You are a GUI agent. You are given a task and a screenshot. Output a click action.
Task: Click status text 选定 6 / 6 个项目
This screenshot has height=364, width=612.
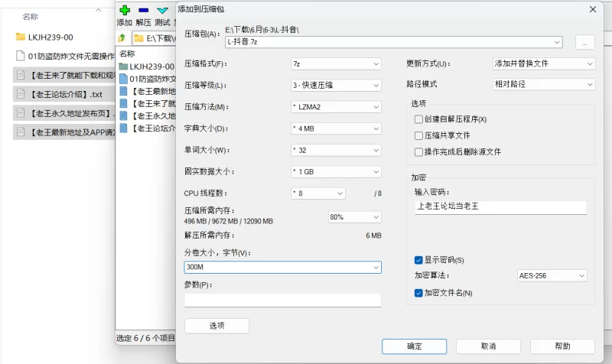point(145,338)
